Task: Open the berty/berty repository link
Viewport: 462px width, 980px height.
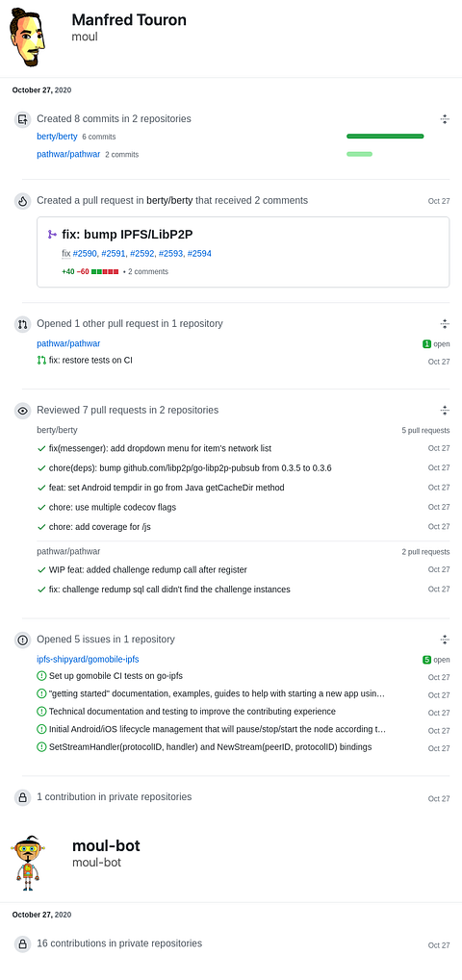Action: [x=57, y=137]
